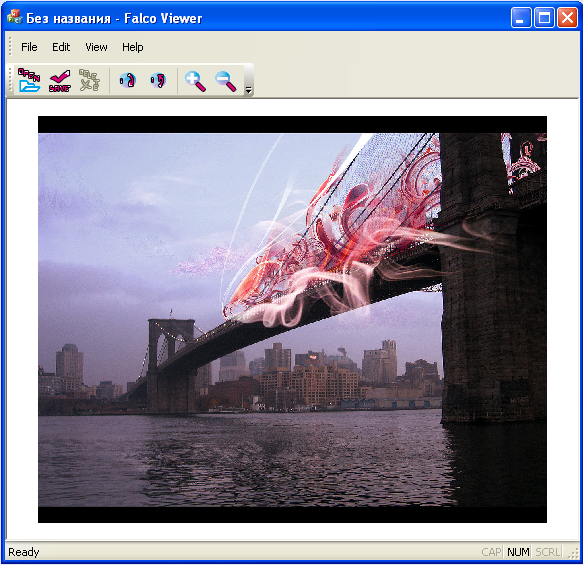Click the toolbar grip handle before Open icon
Viewport: 583px width, 565px height.
(10, 80)
